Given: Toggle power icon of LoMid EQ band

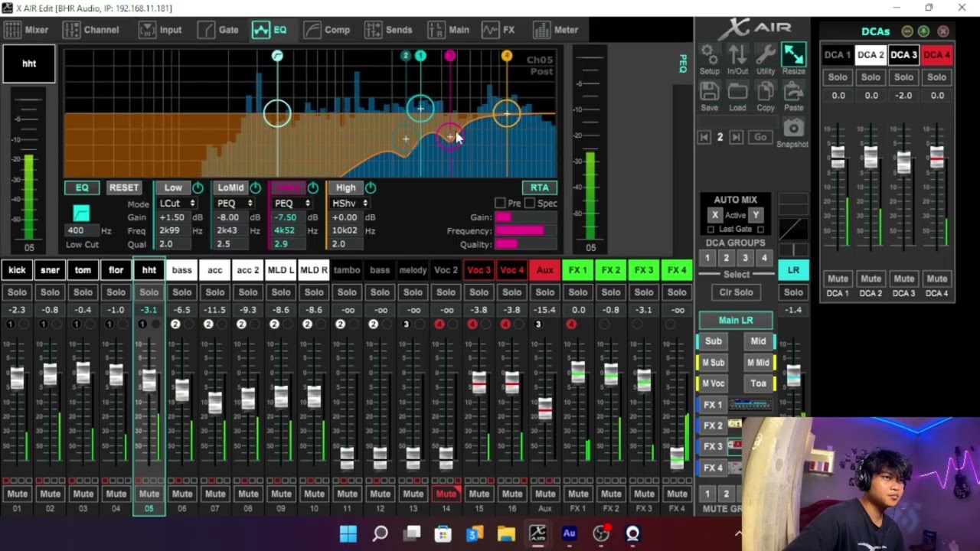Looking at the screenshot, I should 256,187.
